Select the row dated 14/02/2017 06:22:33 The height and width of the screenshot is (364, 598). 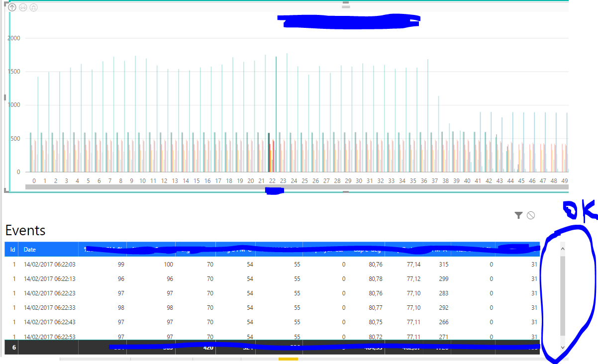(x=272, y=308)
